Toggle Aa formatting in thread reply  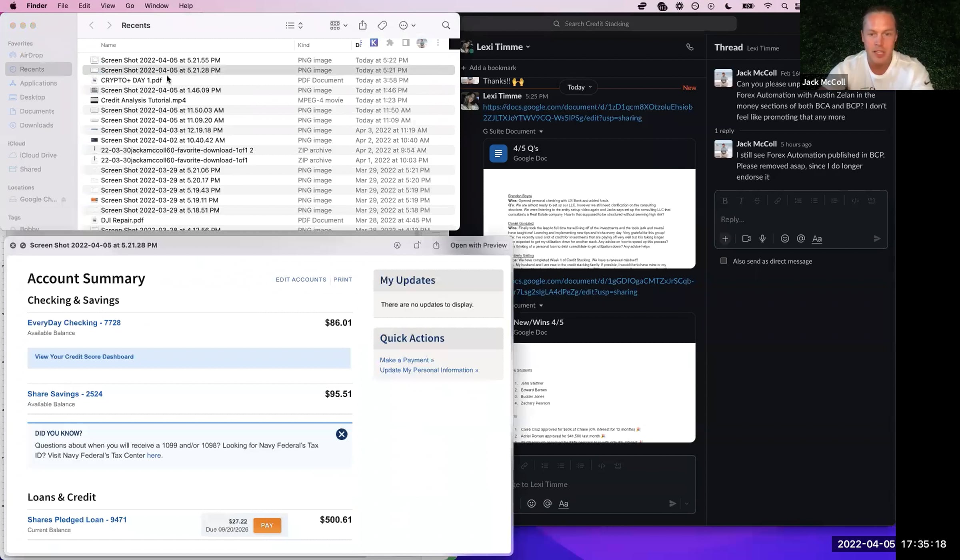[817, 239]
